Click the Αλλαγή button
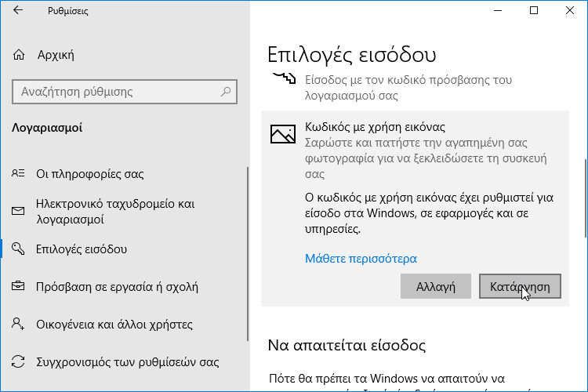Viewport: 588px width, 392px height. tap(435, 286)
